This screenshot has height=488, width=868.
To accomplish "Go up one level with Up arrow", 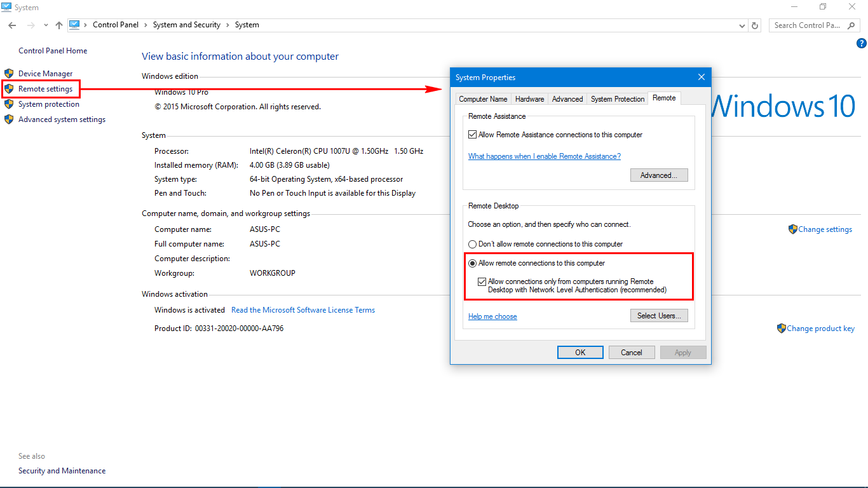I will click(x=59, y=25).
